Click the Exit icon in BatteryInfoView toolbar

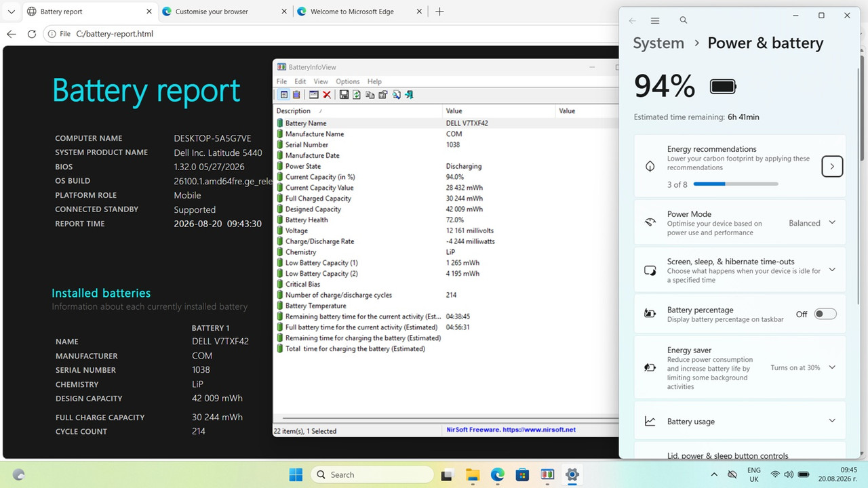(409, 95)
